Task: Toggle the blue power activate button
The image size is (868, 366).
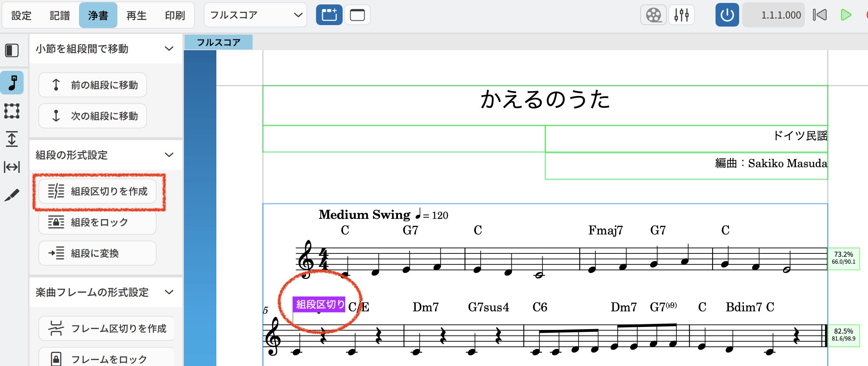Action: [x=727, y=15]
